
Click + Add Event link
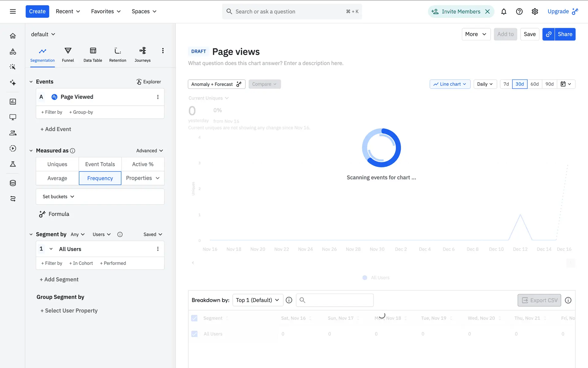click(x=56, y=129)
